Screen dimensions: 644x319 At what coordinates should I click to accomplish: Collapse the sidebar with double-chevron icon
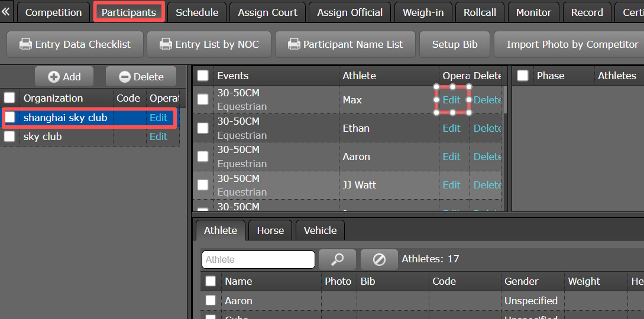tap(7, 12)
